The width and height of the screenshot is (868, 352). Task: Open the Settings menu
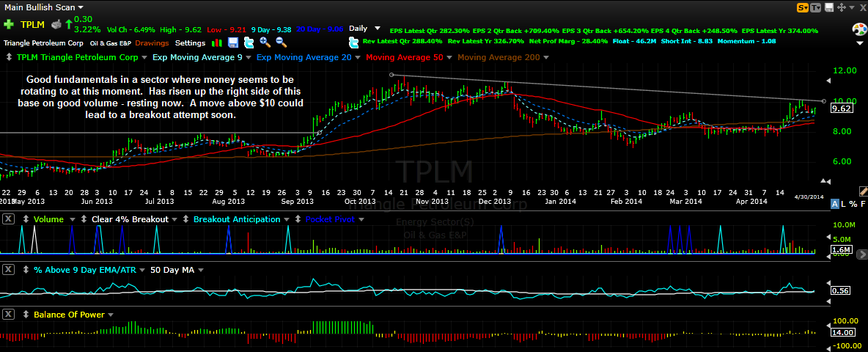[x=191, y=43]
